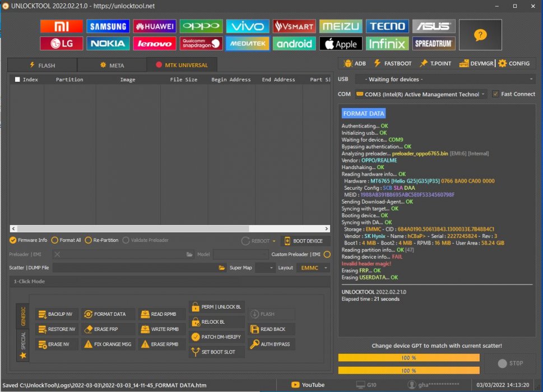
Task: Clear the Preloader EMI field with X
Action: coord(58,254)
